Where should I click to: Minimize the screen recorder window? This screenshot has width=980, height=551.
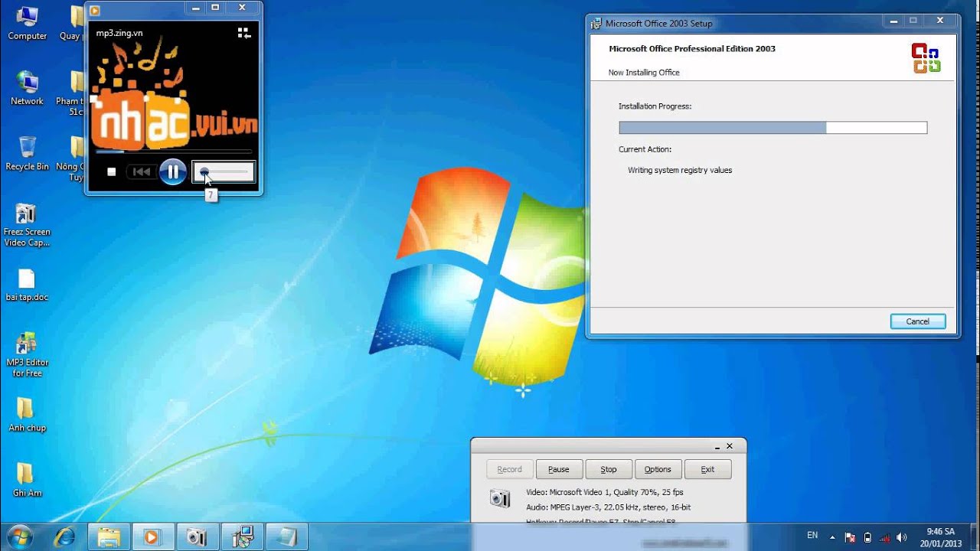pos(717,445)
